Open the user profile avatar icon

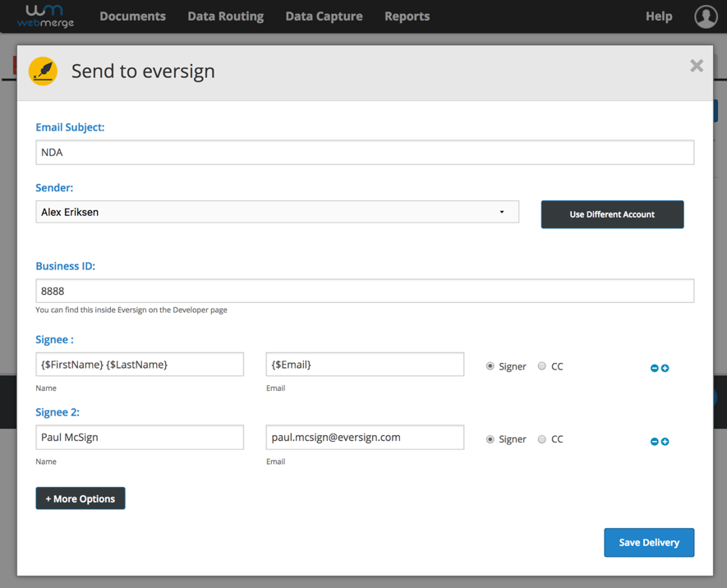(x=706, y=16)
